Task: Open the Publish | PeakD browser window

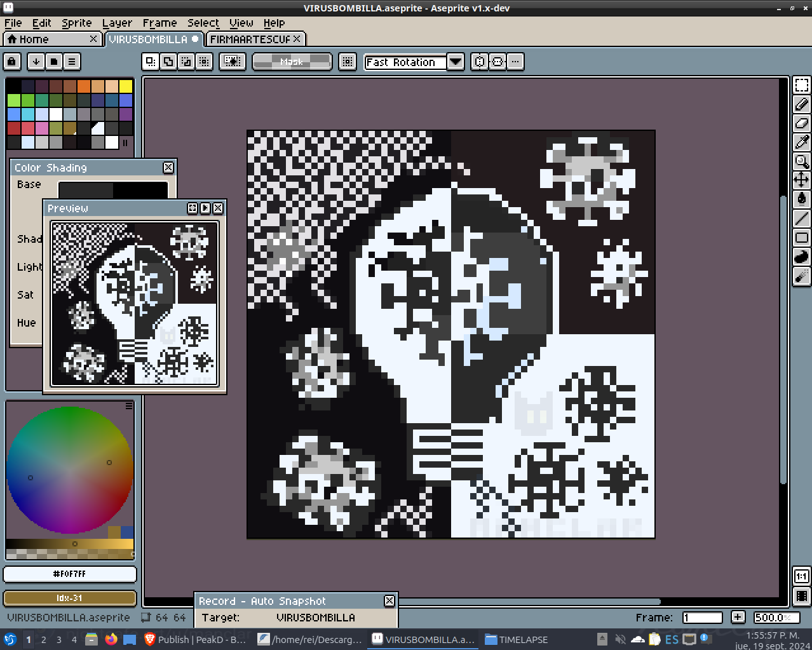Action: (195, 639)
